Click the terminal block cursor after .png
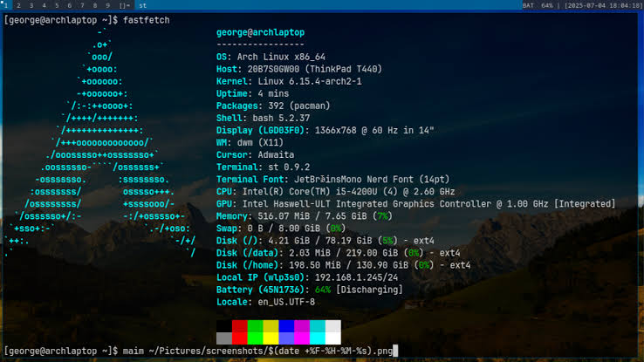Screen dimensions: 644x362 point(395,351)
